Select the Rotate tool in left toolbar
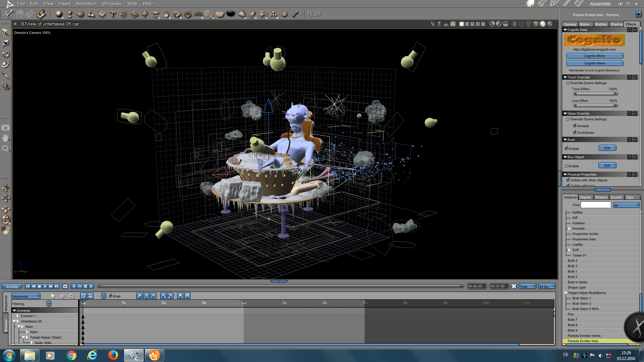Screen dimensions: 644x362 (6, 54)
